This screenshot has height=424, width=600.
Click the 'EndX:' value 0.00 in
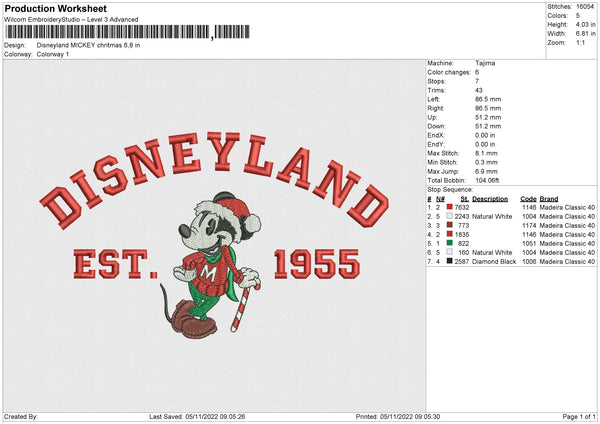tap(485, 135)
